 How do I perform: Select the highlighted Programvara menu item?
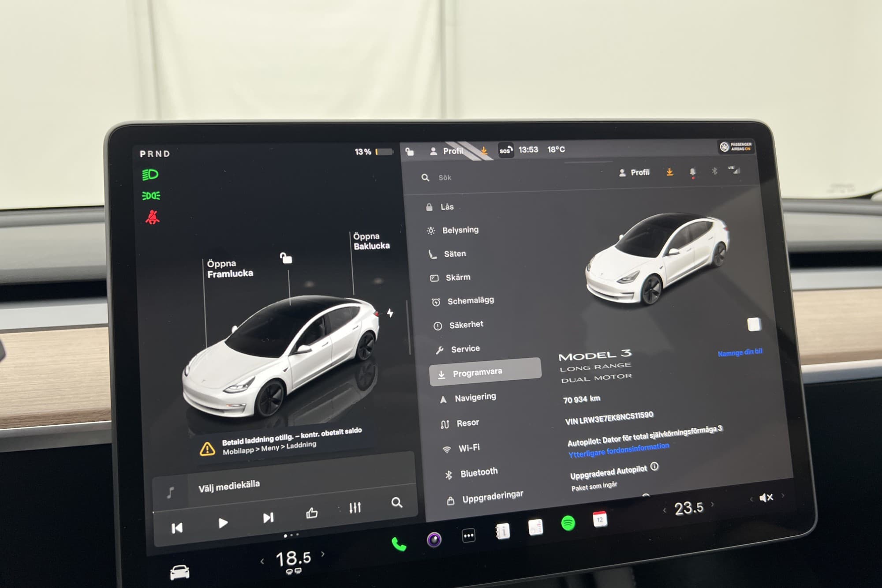(x=485, y=372)
